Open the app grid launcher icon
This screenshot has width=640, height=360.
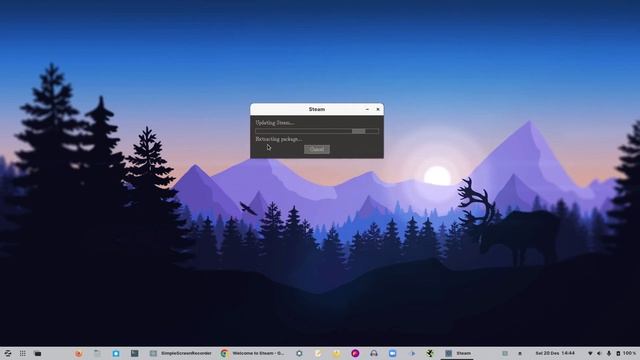click(22, 353)
